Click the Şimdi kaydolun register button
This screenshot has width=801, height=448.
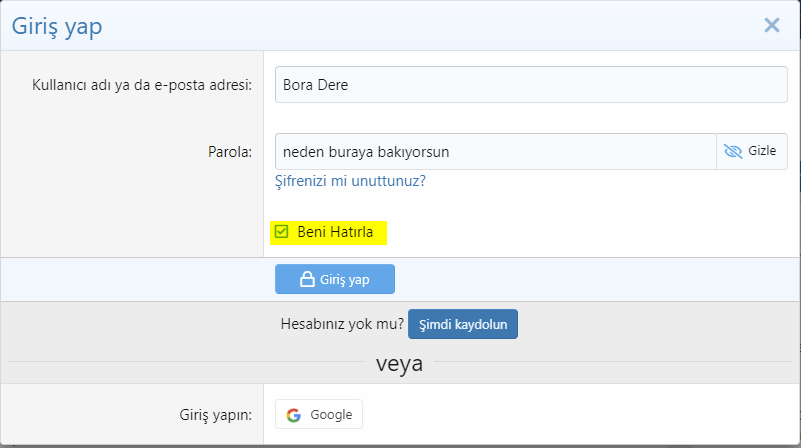click(x=462, y=324)
